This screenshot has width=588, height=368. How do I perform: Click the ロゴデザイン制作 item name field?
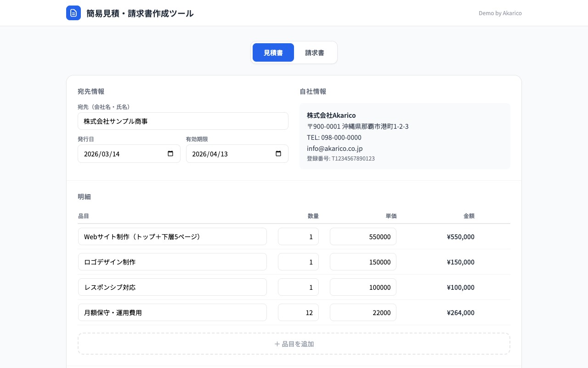[x=172, y=261]
